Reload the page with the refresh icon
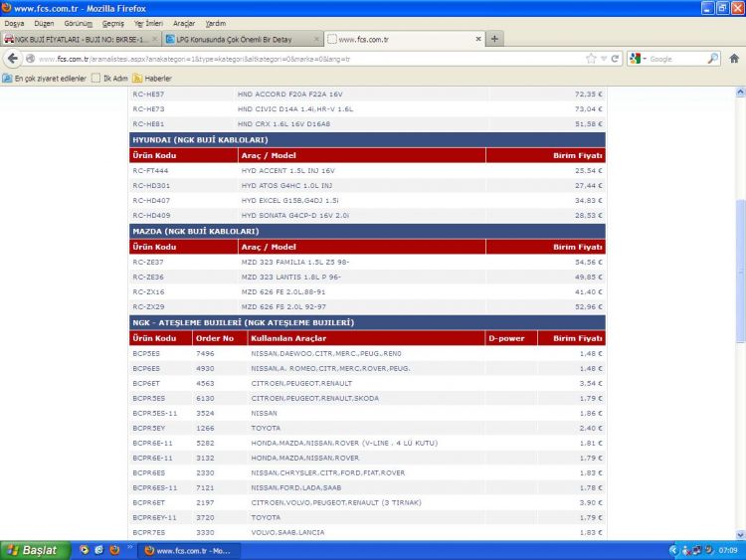746x560 pixels. (615, 59)
